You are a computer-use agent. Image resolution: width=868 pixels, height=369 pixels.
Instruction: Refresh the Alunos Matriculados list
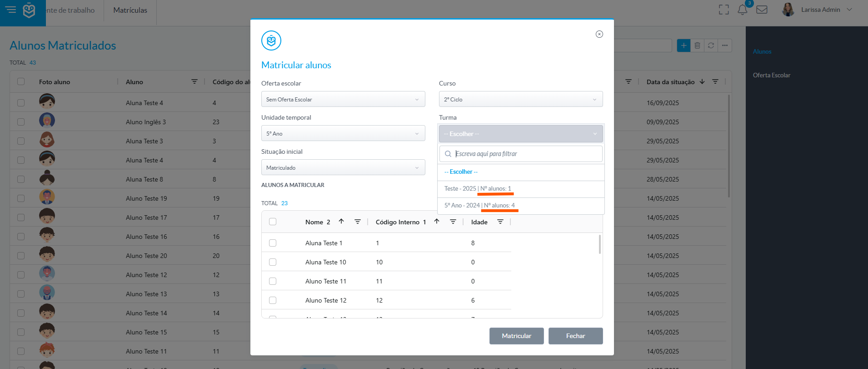pos(711,45)
